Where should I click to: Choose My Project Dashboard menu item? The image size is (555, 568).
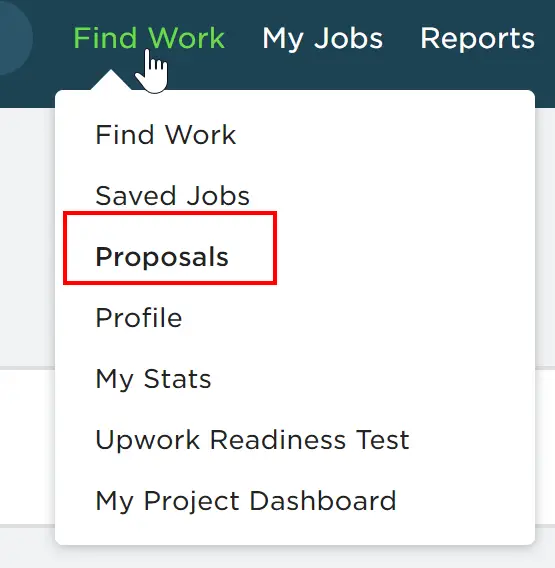pos(246,502)
